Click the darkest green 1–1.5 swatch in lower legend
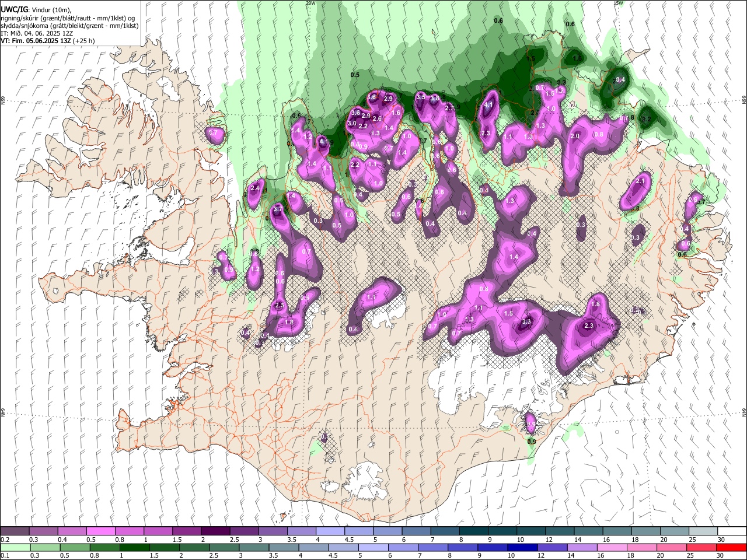 134,547
